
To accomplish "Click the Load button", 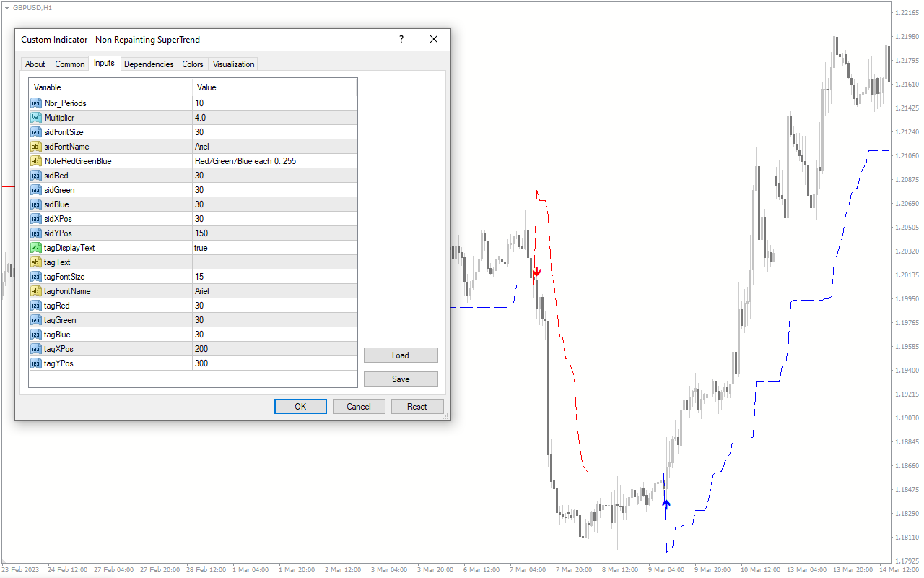I will (401, 355).
